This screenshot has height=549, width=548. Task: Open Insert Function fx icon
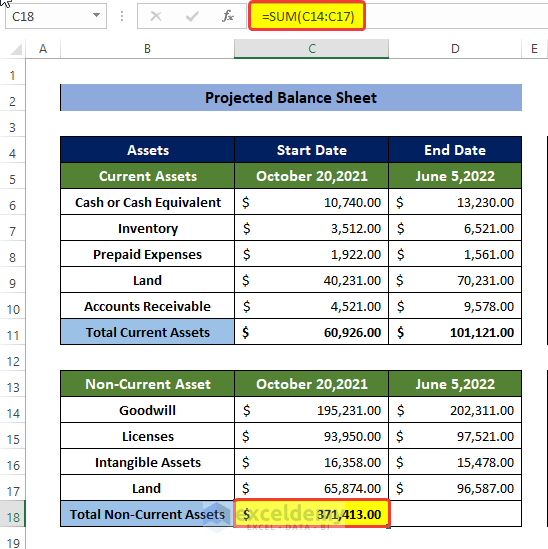coord(228,16)
